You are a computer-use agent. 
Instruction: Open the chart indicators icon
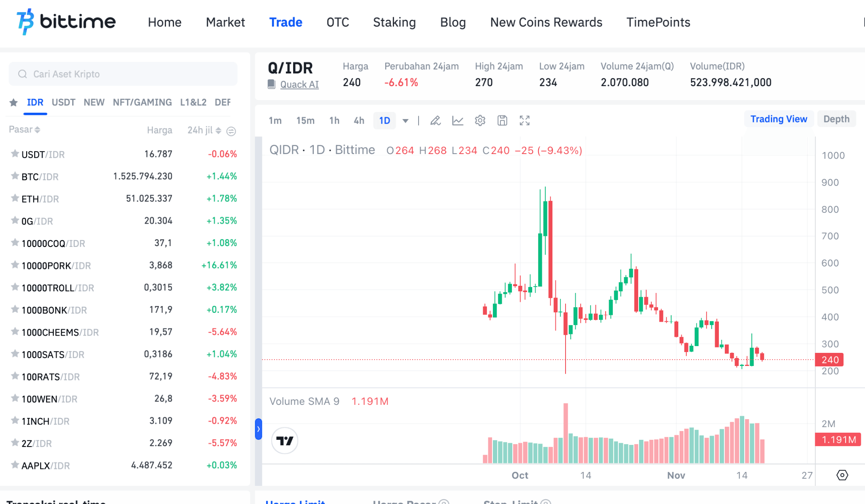(x=458, y=121)
